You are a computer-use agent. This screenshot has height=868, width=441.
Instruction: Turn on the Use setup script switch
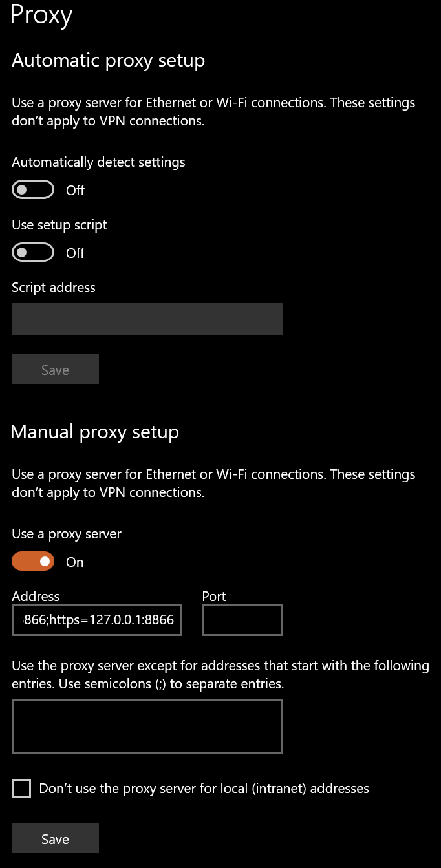[32, 253]
